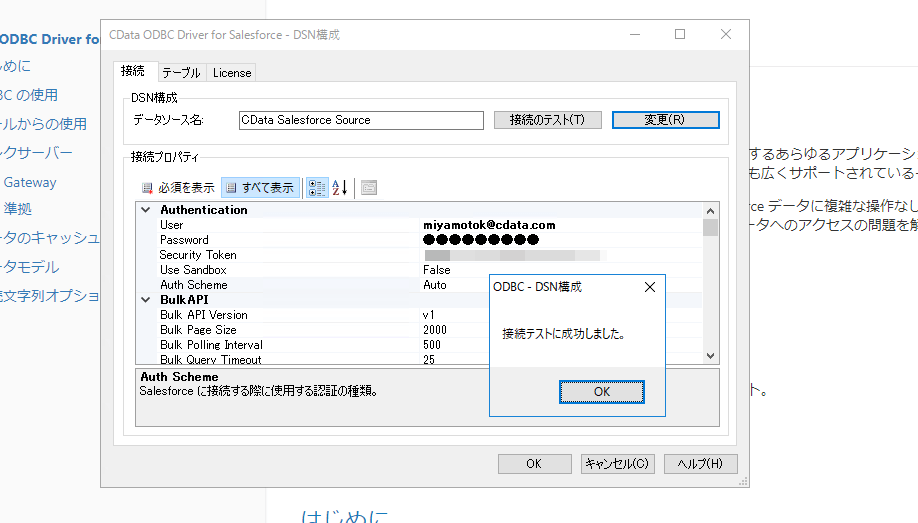
Task: Click the User property label
Action: coord(172,225)
